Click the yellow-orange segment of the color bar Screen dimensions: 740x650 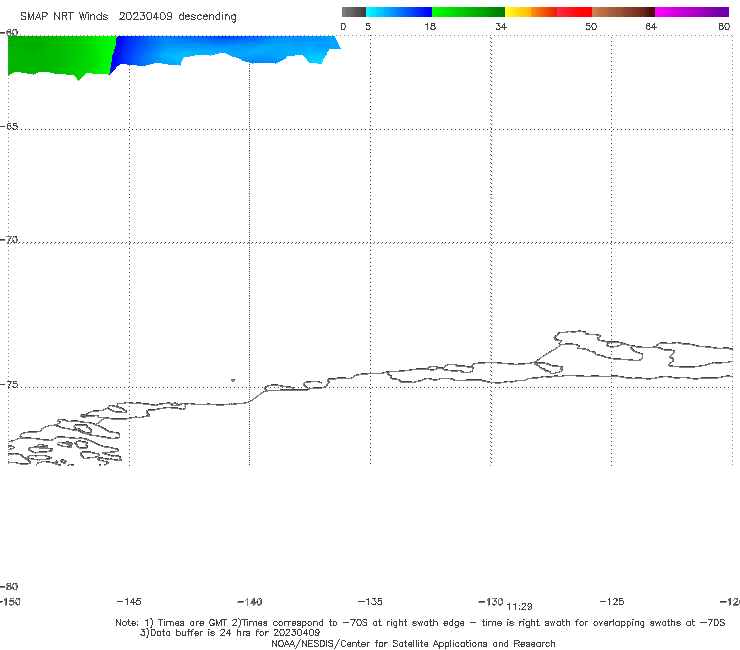(531, 12)
